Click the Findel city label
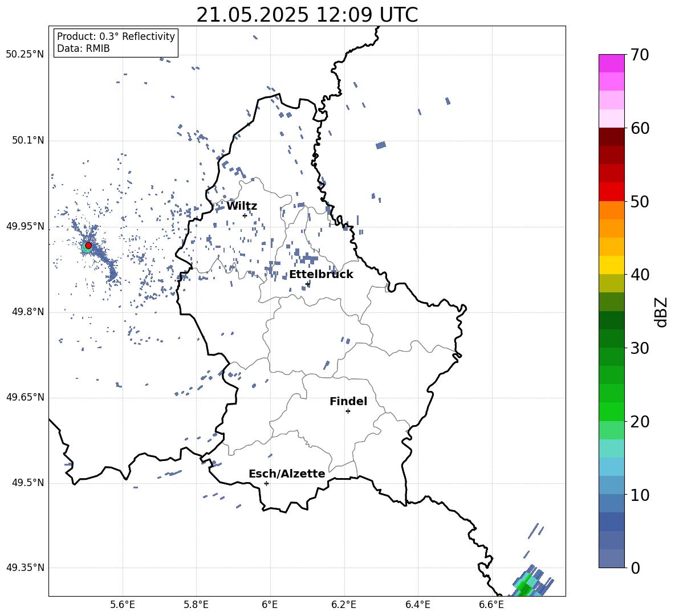The height and width of the screenshot is (616, 675). click(x=348, y=401)
